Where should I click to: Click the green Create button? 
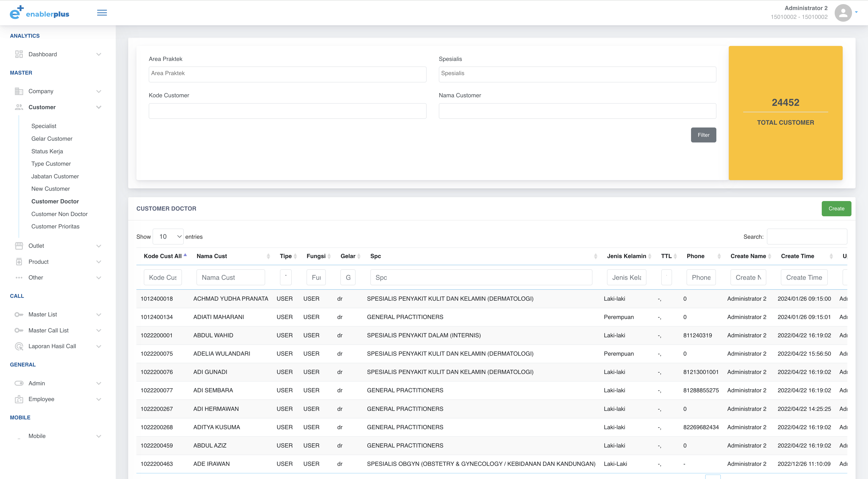(x=836, y=209)
